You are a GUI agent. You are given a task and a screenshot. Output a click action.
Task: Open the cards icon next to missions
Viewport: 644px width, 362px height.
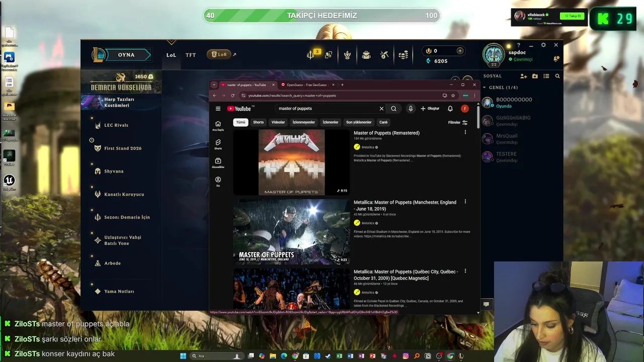point(329,55)
